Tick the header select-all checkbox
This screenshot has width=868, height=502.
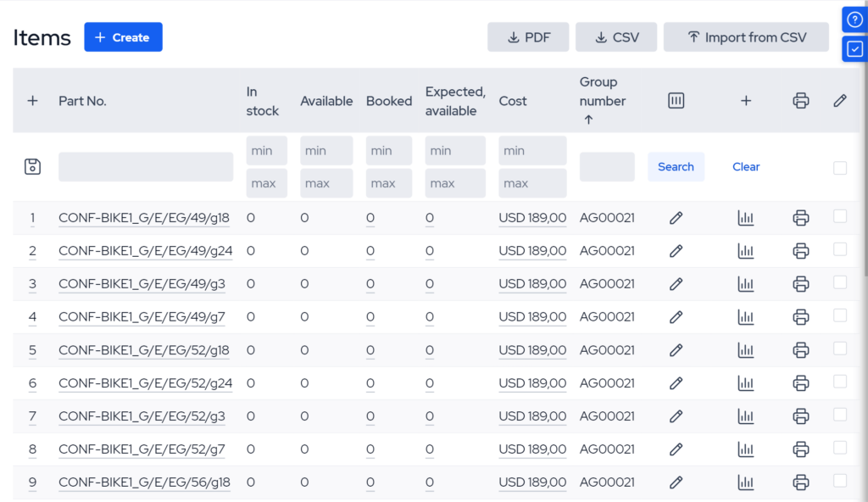click(840, 168)
